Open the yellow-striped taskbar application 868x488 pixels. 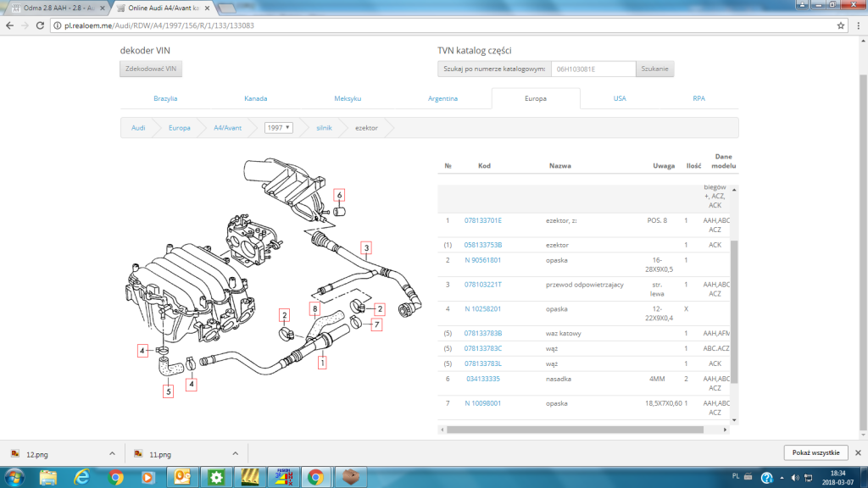pyautogui.click(x=250, y=477)
